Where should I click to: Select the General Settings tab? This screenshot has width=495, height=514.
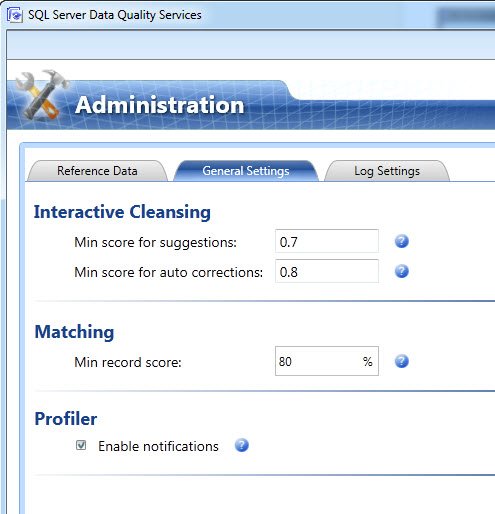click(246, 171)
